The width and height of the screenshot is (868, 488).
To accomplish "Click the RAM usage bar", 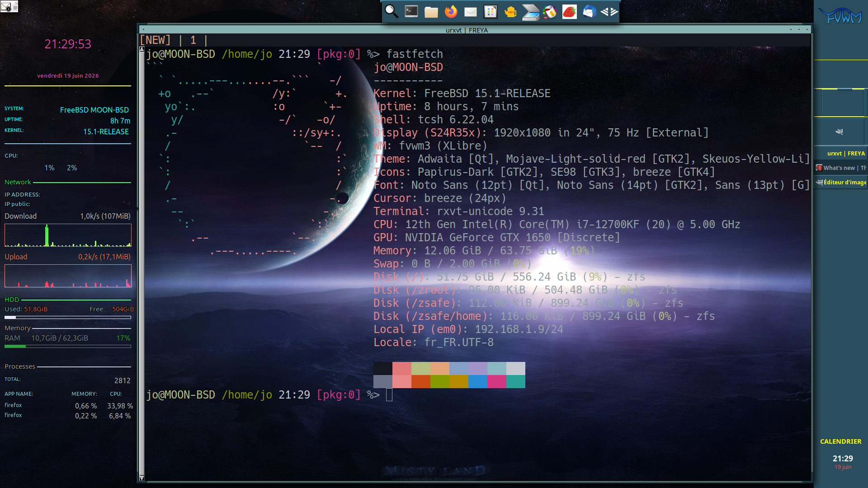I will tap(68, 346).
